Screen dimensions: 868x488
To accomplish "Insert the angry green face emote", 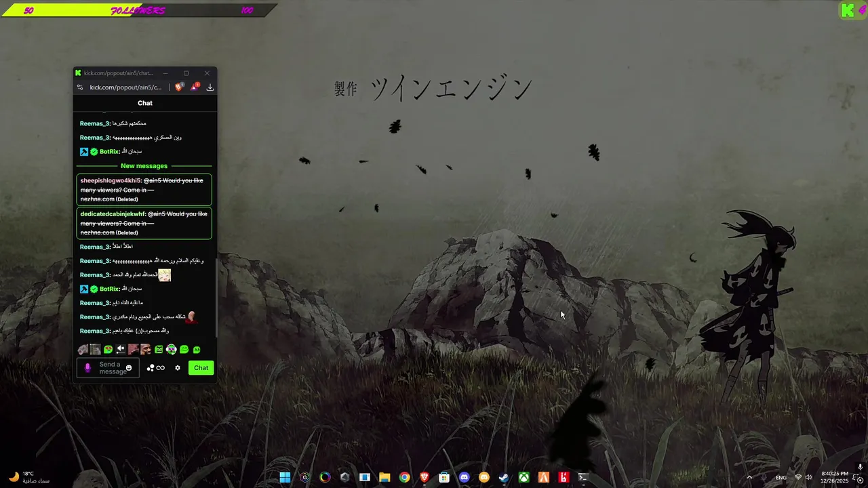I will point(159,350).
